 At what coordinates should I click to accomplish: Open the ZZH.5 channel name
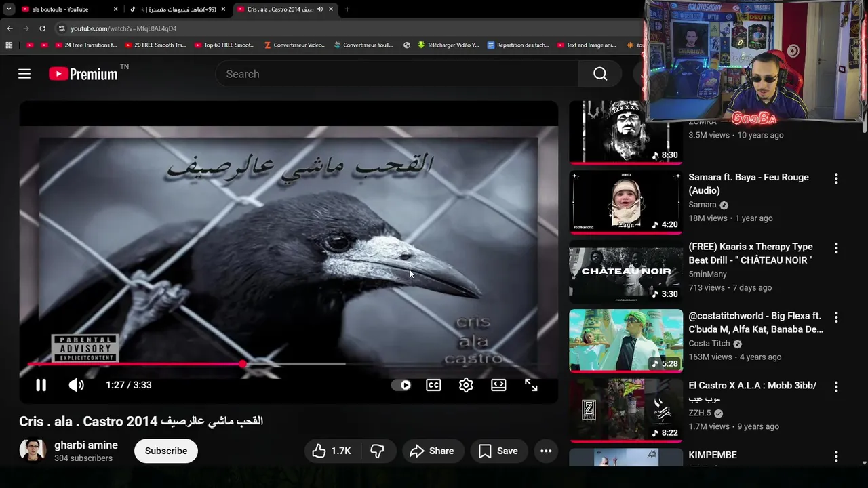(700, 413)
